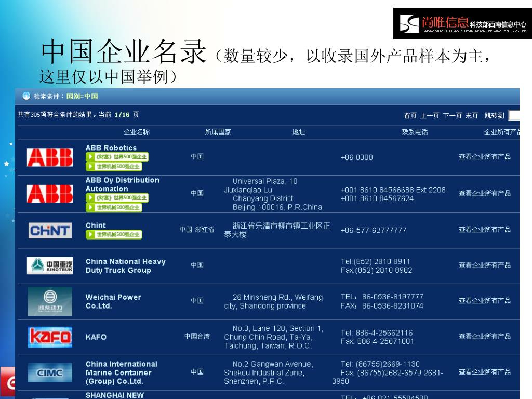This screenshot has width=532, height=399.
Task: Click the 企业名称 column header
Action: [137, 131]
